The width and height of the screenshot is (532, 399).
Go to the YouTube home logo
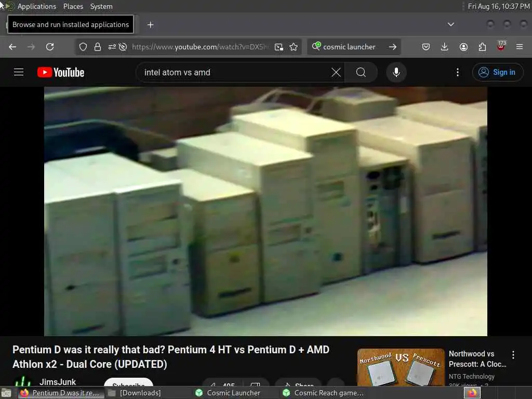pyautogui.click(x=61, y=72)
